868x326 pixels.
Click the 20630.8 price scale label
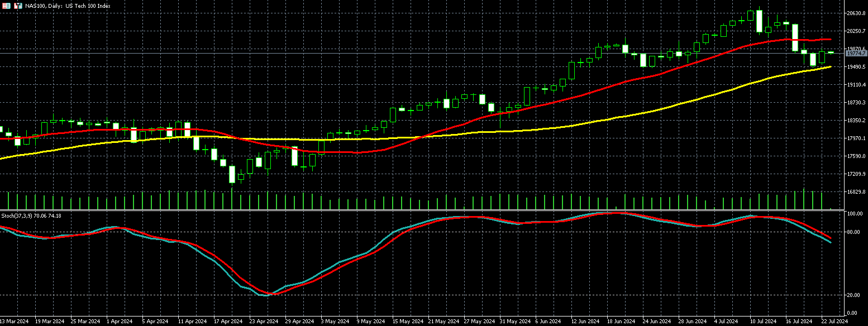855,13
